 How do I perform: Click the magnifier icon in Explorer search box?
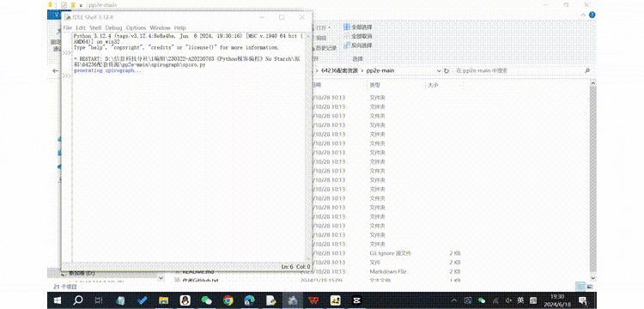(587, 70)
